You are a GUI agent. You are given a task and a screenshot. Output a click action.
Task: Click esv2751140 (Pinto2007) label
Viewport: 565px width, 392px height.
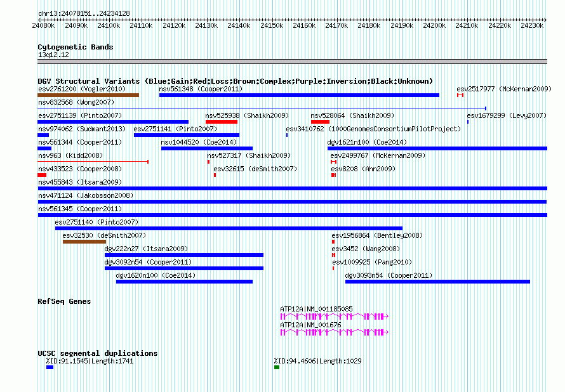[x=96, y=222]
